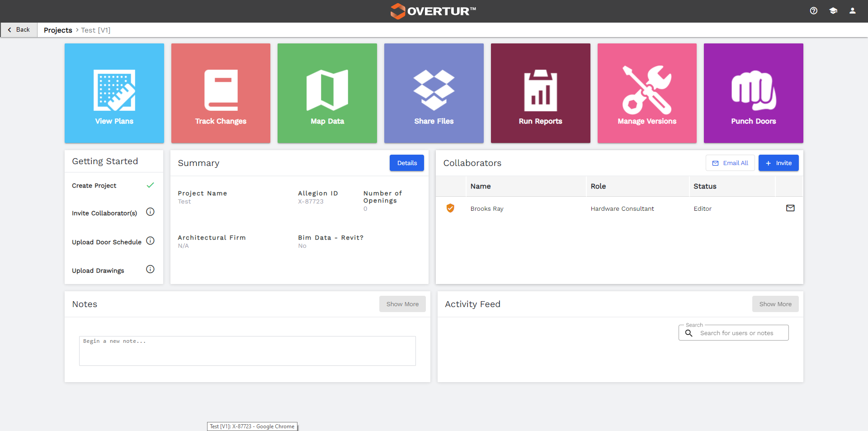868x431 pixels.
Task: Click the Brooks Ray name cell
Action: [487, 208]
